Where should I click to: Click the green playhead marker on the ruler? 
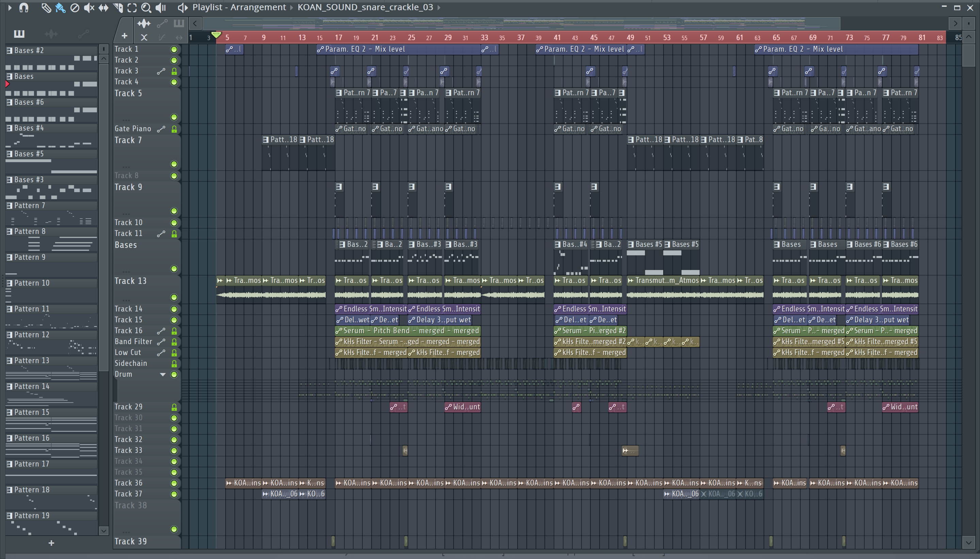(x=216, y=35)
